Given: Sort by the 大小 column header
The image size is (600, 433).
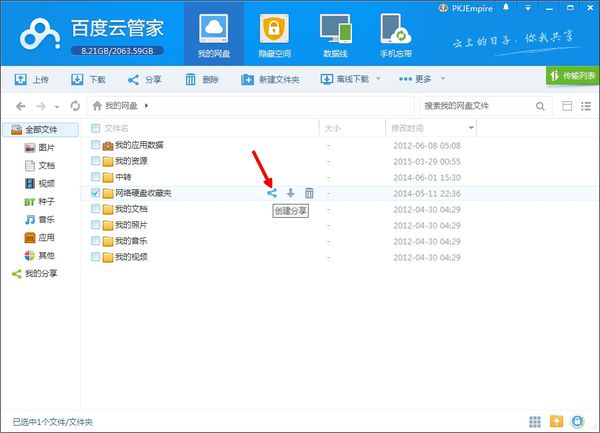Looking at the screenshot, I should pos(333,128).
